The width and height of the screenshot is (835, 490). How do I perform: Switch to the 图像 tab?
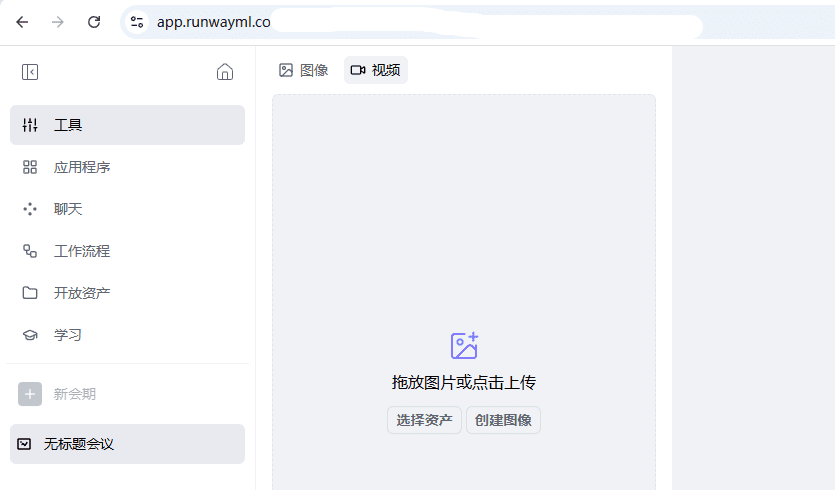(x=303, y=70)
